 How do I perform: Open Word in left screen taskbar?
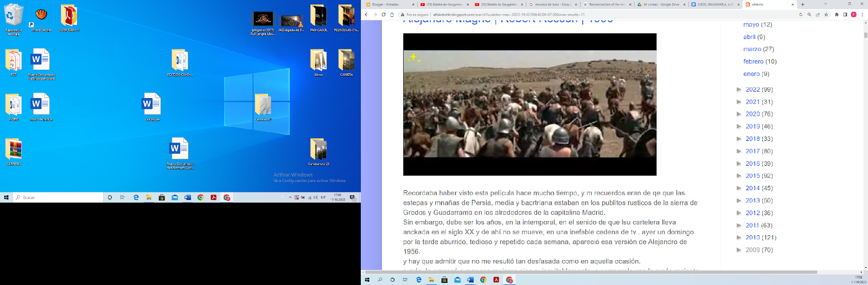coord(188,197)
